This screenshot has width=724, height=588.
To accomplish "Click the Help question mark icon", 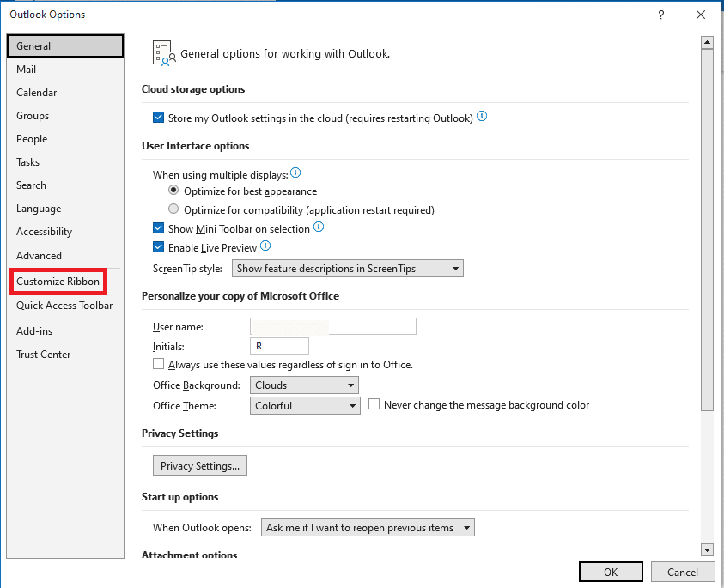I will tap(660, 15).
